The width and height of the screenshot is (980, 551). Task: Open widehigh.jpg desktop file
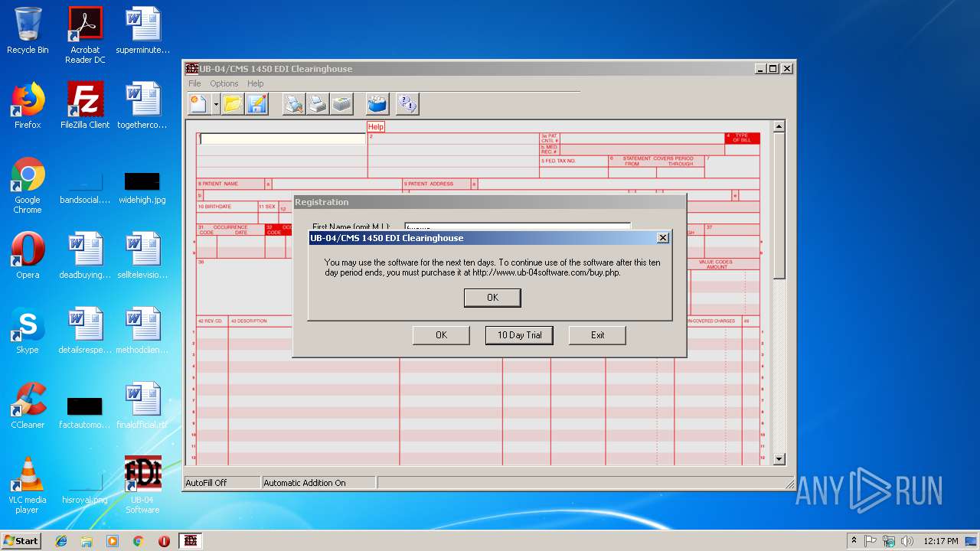coord(142,188)
